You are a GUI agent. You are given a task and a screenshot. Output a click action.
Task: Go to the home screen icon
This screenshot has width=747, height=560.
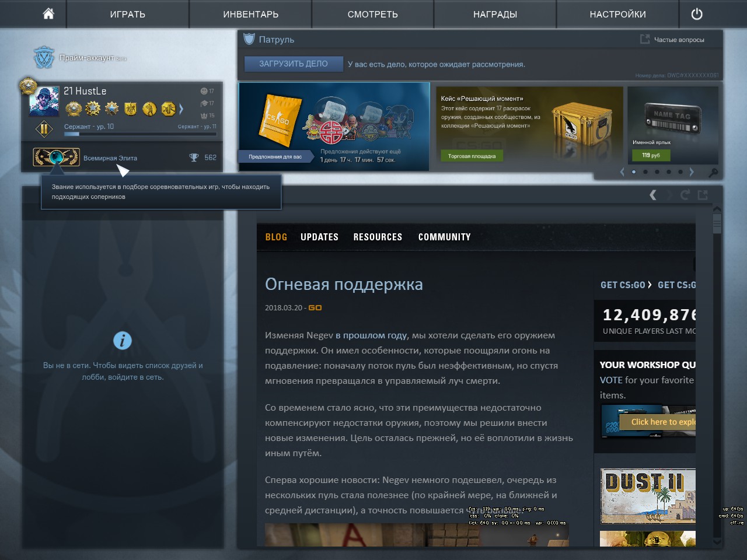click(48, 13)
